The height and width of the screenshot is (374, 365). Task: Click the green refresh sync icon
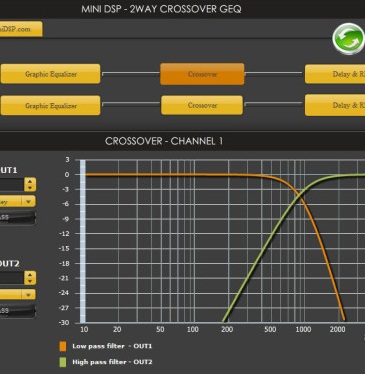pyautogui.click(x=348, y=39)
